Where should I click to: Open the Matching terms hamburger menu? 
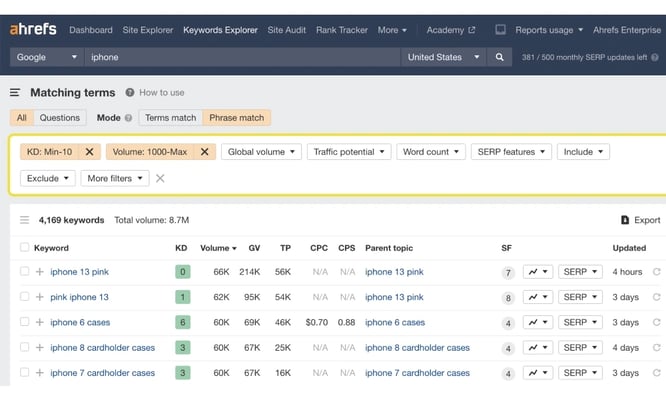click(15, 93)
